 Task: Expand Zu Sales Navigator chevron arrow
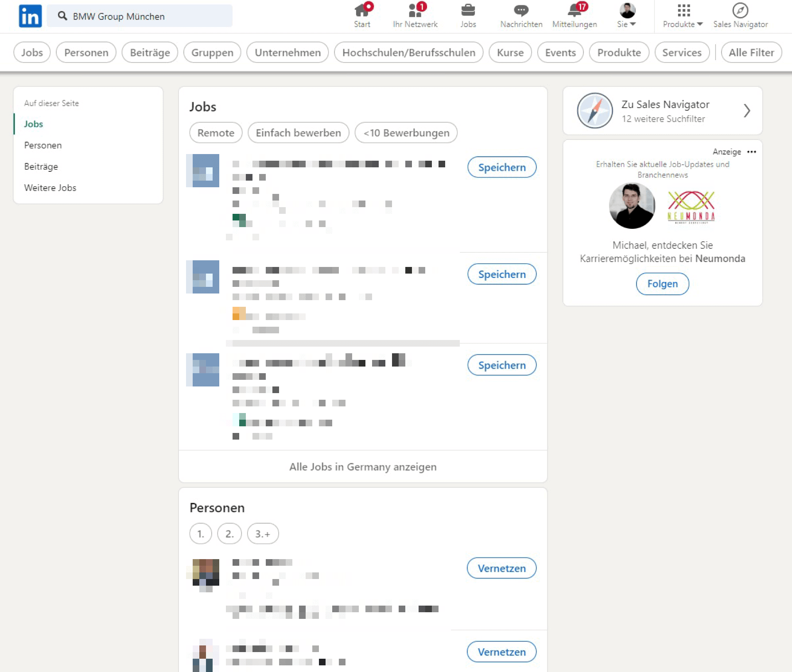746,111
